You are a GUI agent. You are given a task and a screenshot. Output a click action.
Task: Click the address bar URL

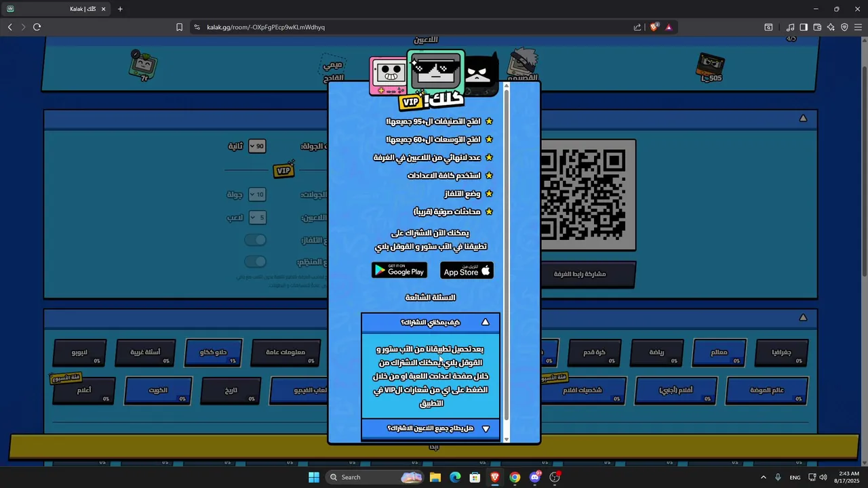click(266, 27)
